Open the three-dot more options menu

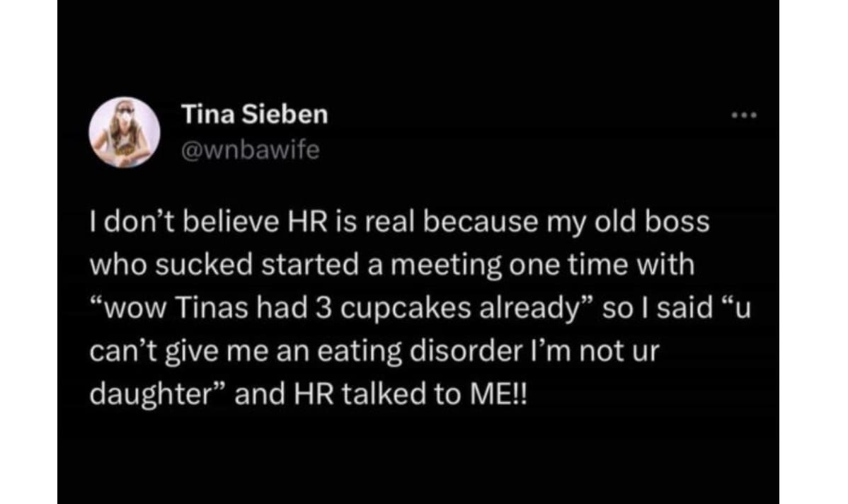pyautogui.click(x=745, y=113)
